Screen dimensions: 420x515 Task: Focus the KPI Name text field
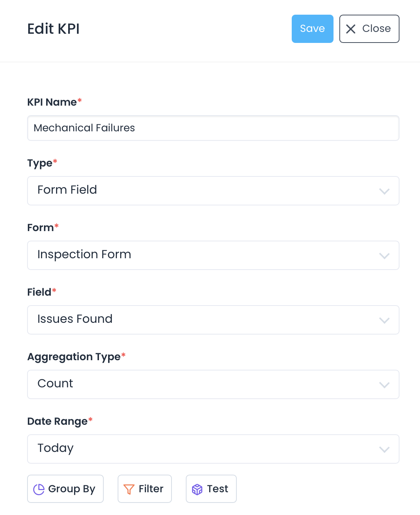click(213, 128)
